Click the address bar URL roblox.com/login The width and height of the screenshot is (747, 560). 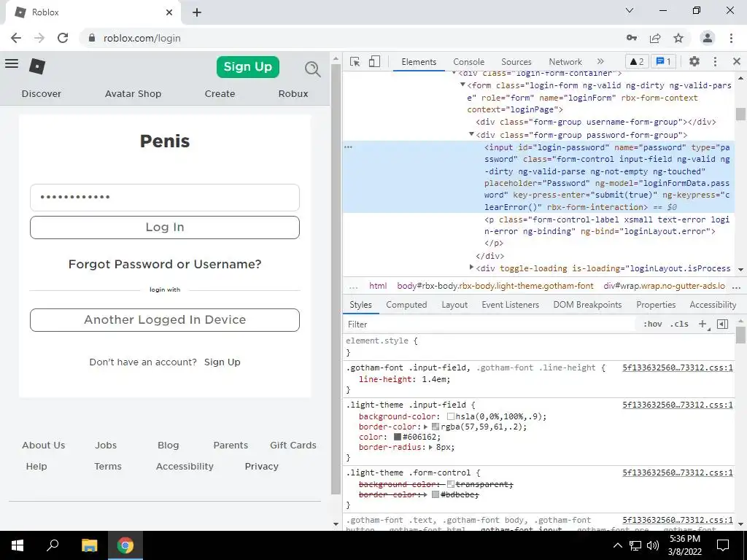click(x=142, y=38)
